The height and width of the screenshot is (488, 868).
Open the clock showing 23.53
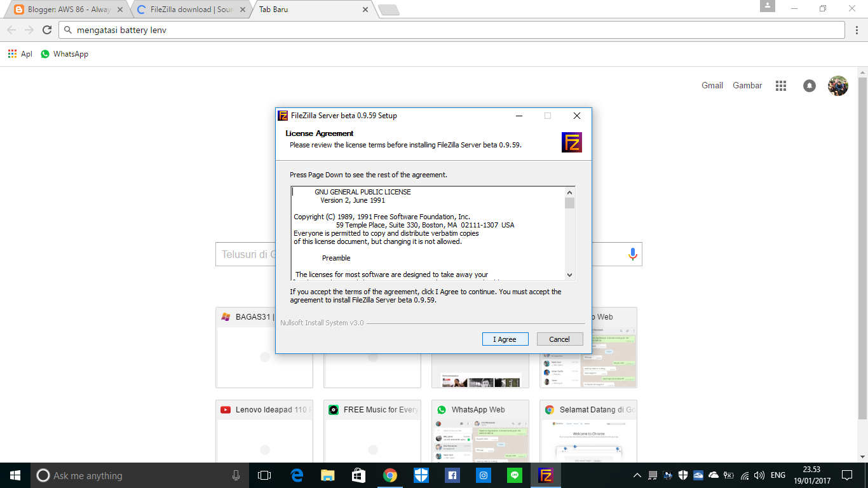(811, 475)
